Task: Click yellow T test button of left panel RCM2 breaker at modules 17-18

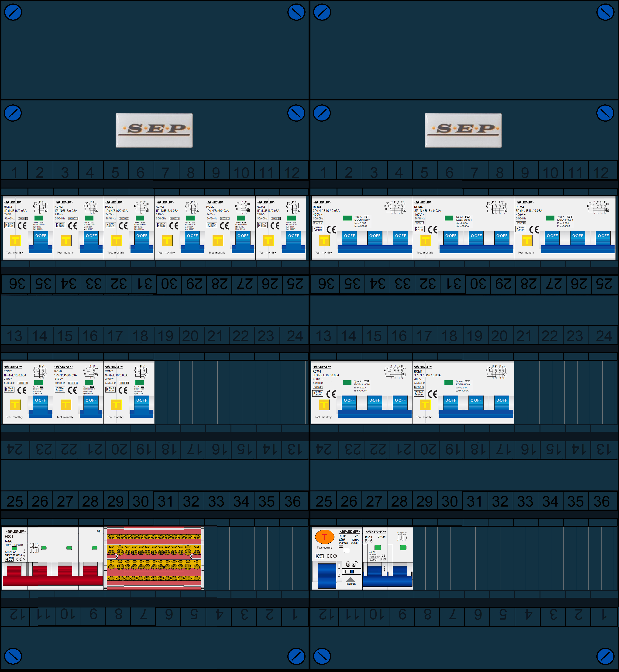Action: click(116, 405)
